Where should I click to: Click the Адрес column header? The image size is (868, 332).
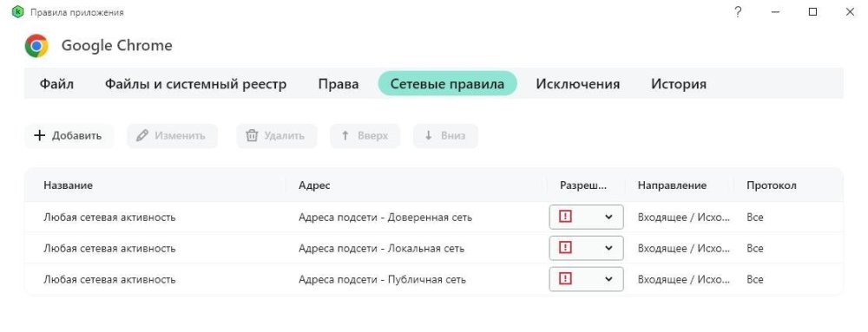click(314, 186)
